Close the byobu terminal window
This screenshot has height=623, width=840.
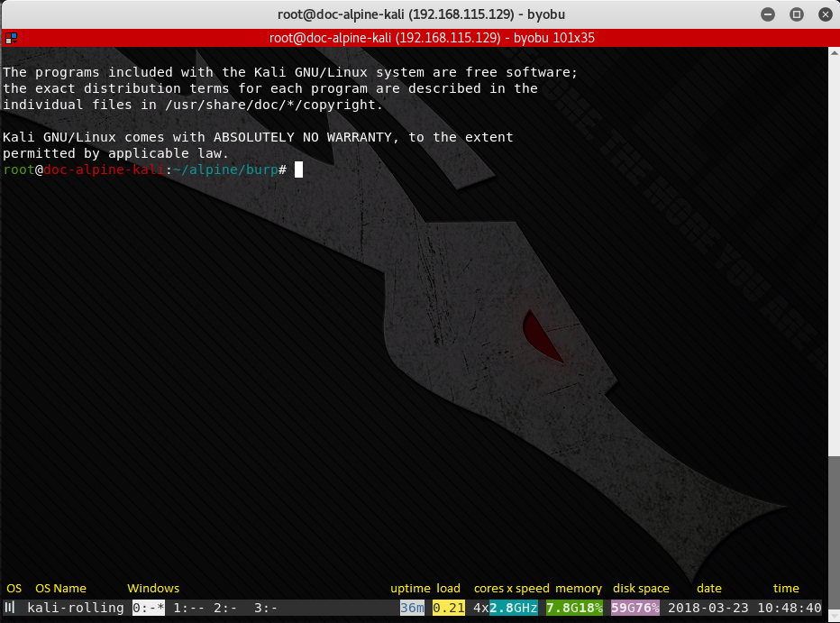pyautogui.click(x=826, y=14)
